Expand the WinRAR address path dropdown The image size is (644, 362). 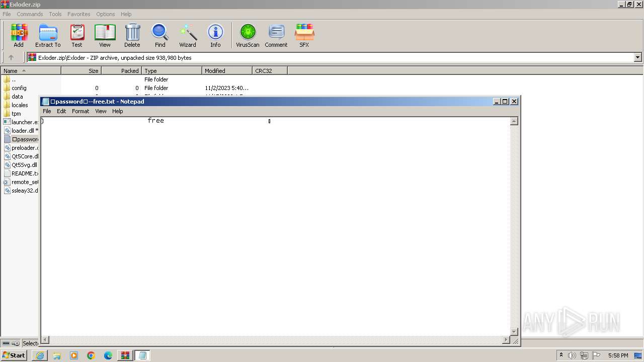[x=637, y=58]
